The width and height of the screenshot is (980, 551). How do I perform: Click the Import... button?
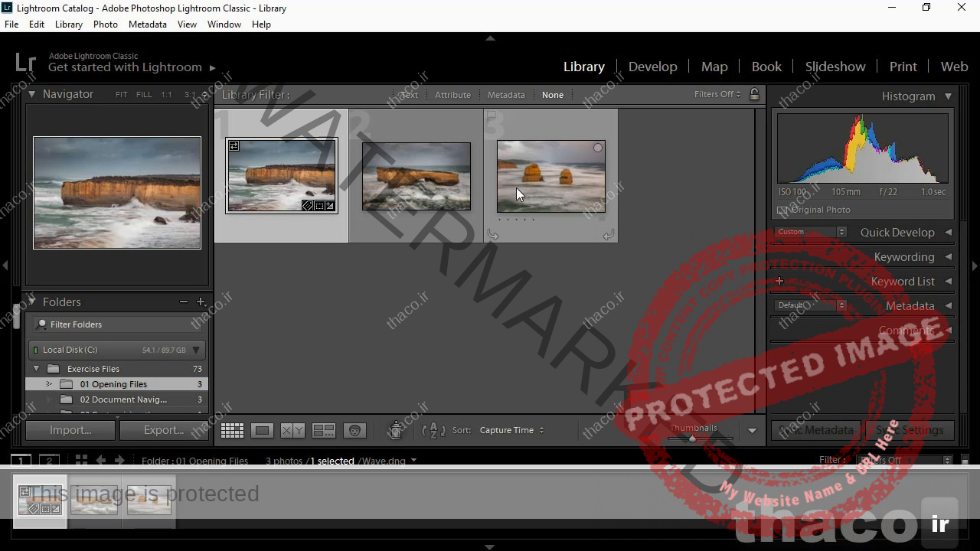point(70,430)
